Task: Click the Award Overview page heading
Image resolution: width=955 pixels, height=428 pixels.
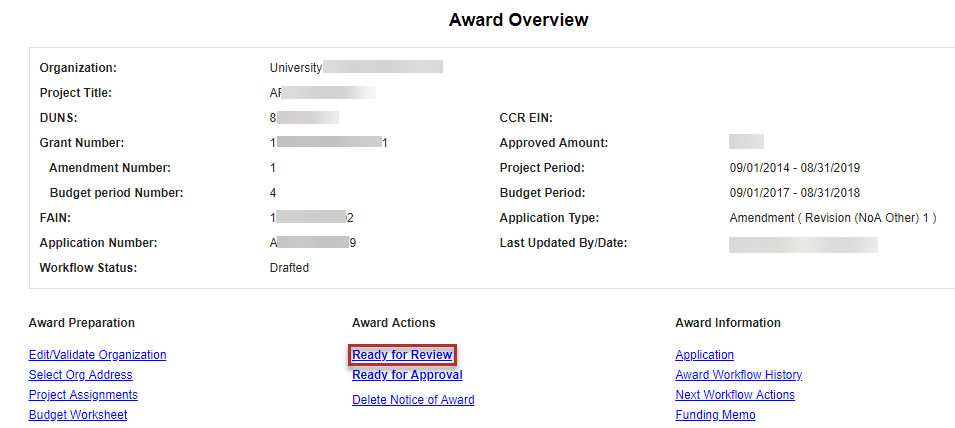Action: pos(518,20)
